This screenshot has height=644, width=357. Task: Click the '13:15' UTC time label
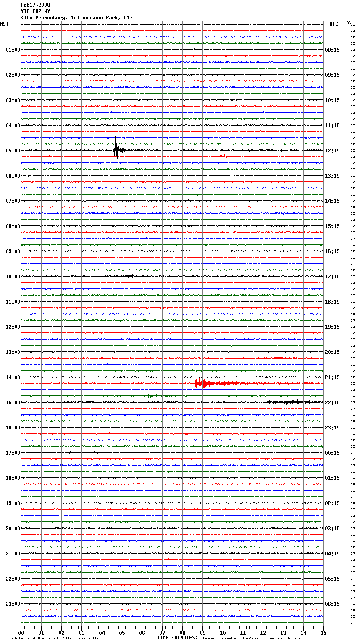[x=332, y=176]
